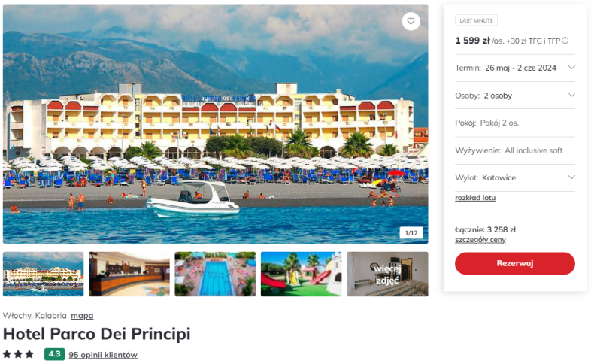594x364 pixels.
Task: Click the red Rezerwuj button
Action: tap(515, 263)
